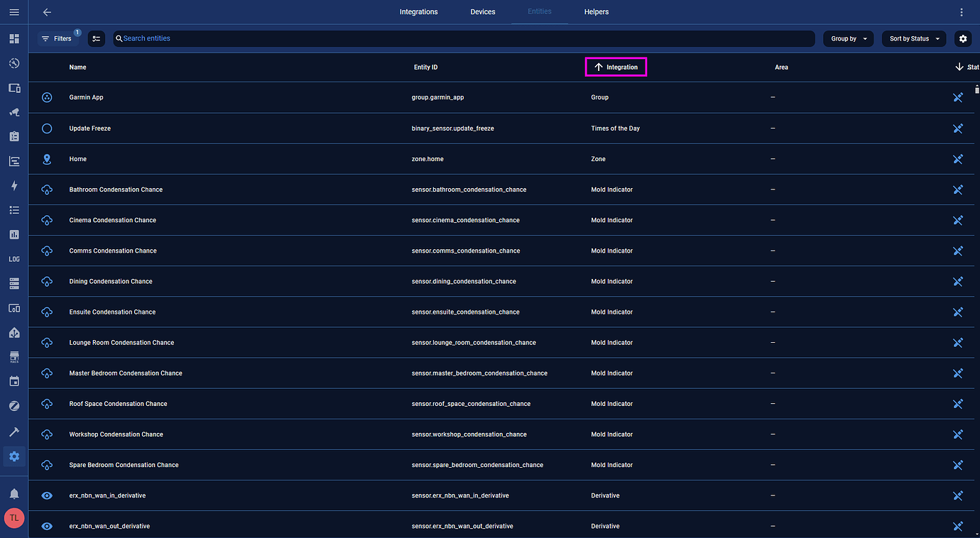This screenshot has height=538, width=980.
Task: Click read-only status icon for Home zone
Action: tap(958, 159)
